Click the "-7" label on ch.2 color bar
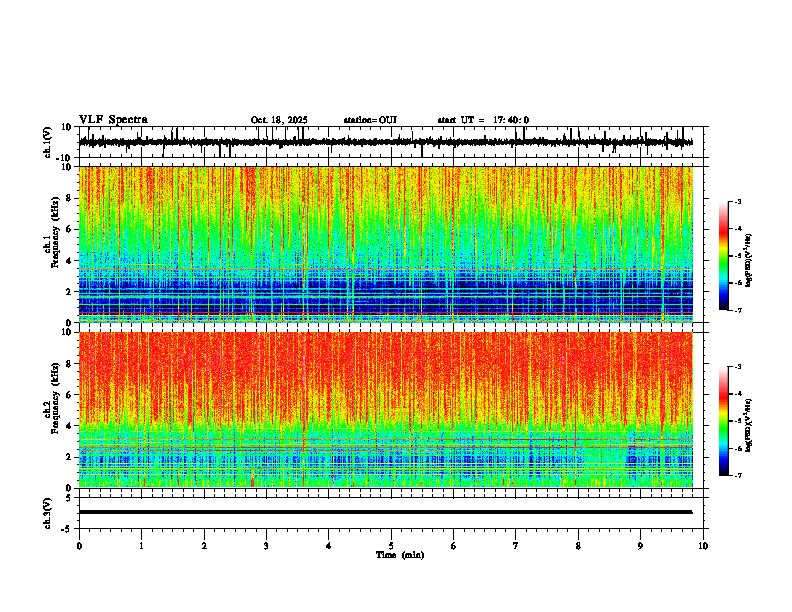The height and width of the screenshot is (612, 792). coord(737,476)
